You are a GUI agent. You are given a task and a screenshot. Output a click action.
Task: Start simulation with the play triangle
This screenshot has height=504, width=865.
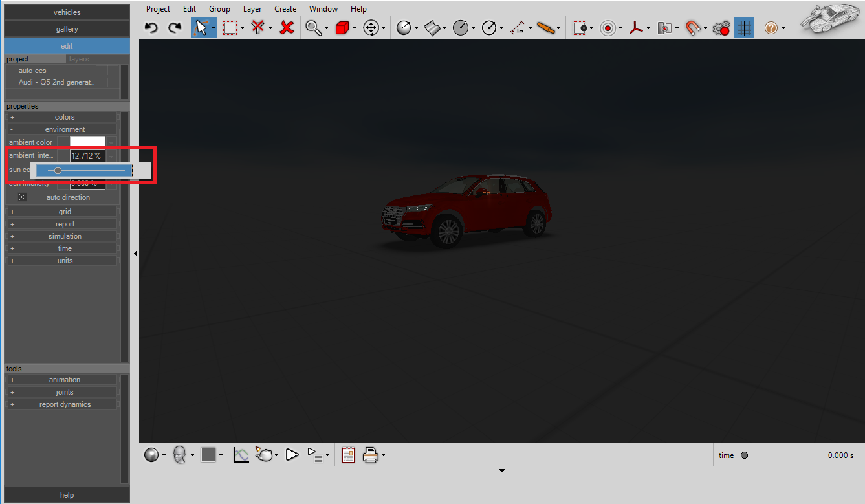[x=292, y=455]
